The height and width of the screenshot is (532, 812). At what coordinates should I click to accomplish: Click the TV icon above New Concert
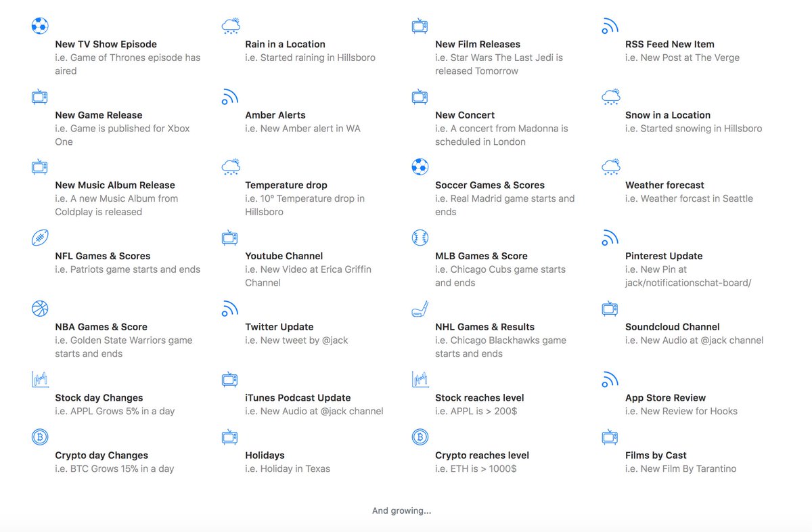(x=420, y=97)
